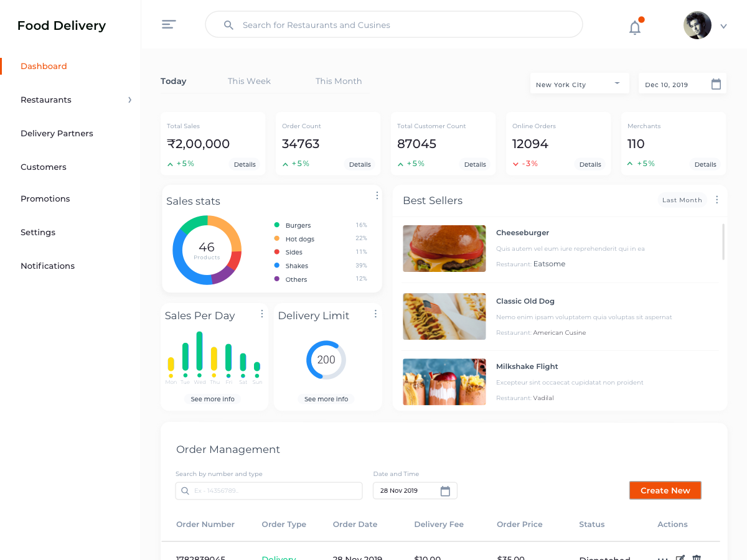
Task: Click the Delivery Limit circular progress gauge
Action: 326,360
